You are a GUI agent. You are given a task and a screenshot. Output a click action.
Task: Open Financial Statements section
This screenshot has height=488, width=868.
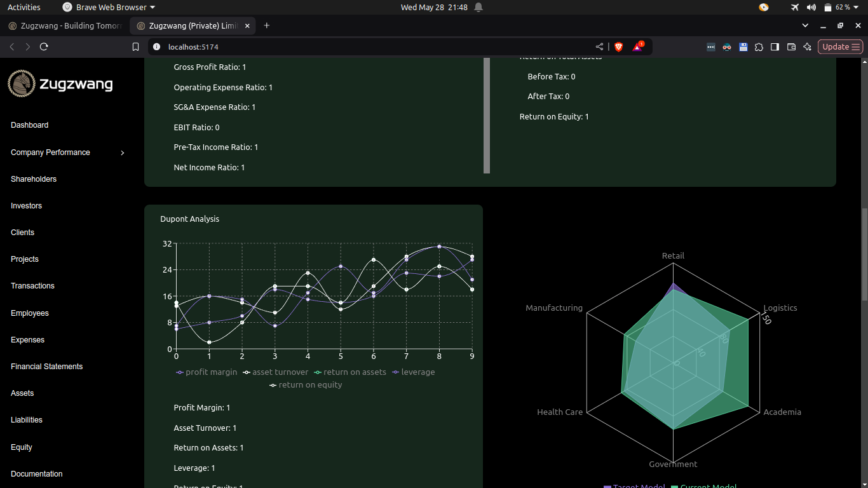pyautogui.click(x=47, y=367)
